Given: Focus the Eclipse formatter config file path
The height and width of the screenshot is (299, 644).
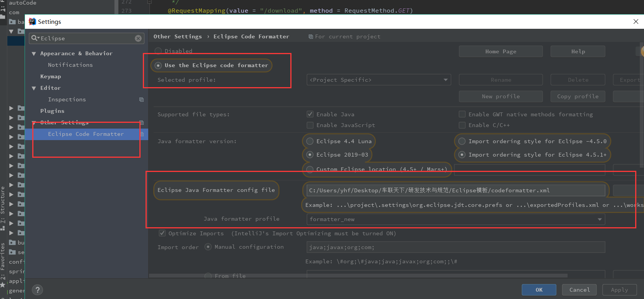Looking at the screenshot, I should pyautogui.click(x=456, y=190).
